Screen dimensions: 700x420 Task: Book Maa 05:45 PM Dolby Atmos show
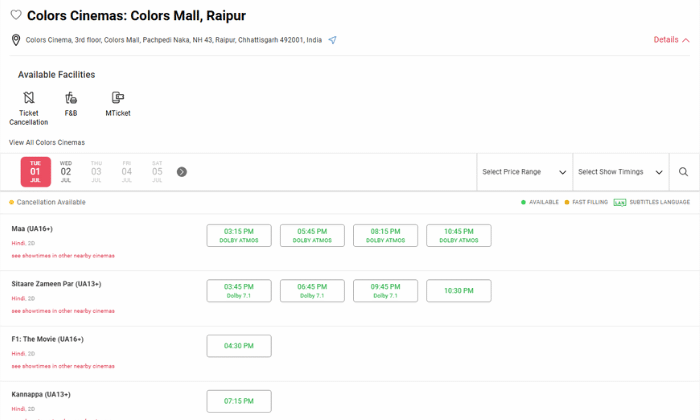[312, 235]
